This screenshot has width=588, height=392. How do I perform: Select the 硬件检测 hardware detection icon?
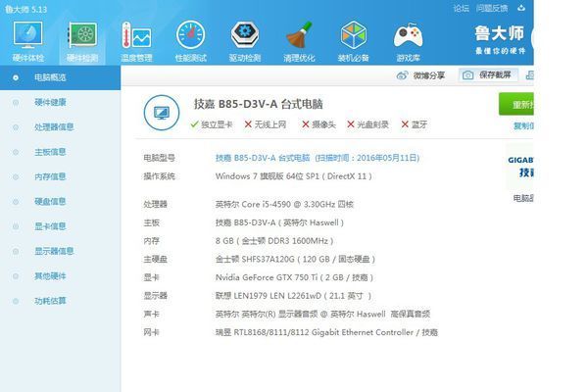pyautogui.click(x=82, y=35)
